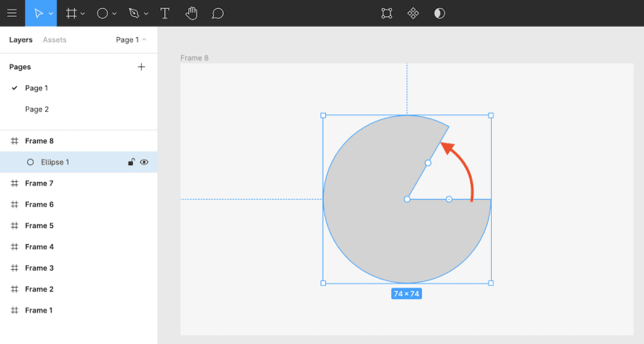
Task: Expand the shape tools dropdown
Action: [x=114, y=14]
